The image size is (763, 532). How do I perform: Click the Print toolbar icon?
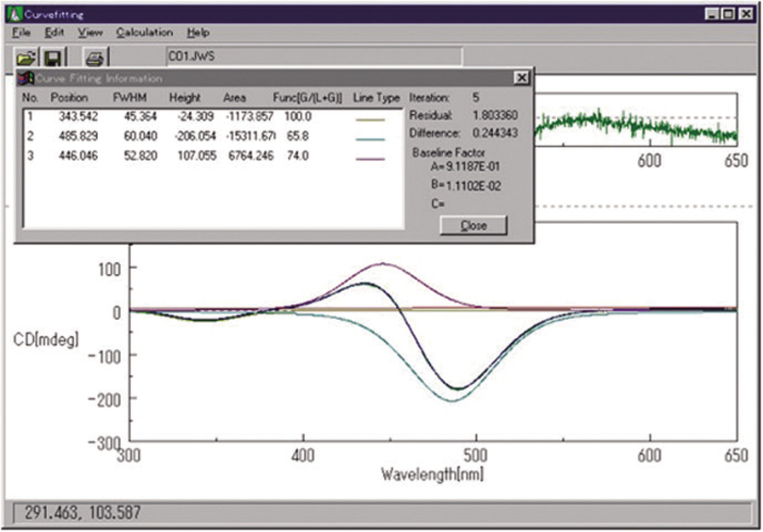95,58
